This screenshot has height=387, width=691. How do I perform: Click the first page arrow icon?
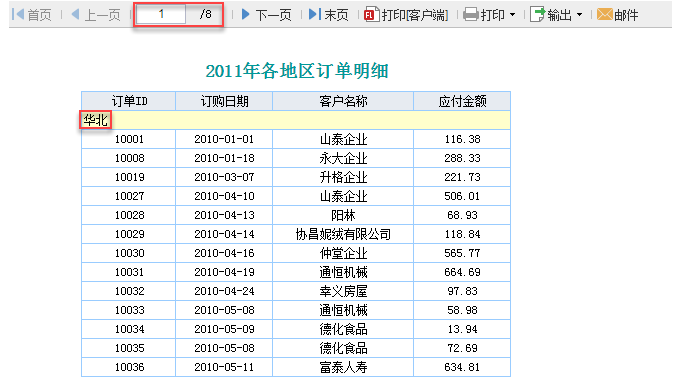[18, 14]
